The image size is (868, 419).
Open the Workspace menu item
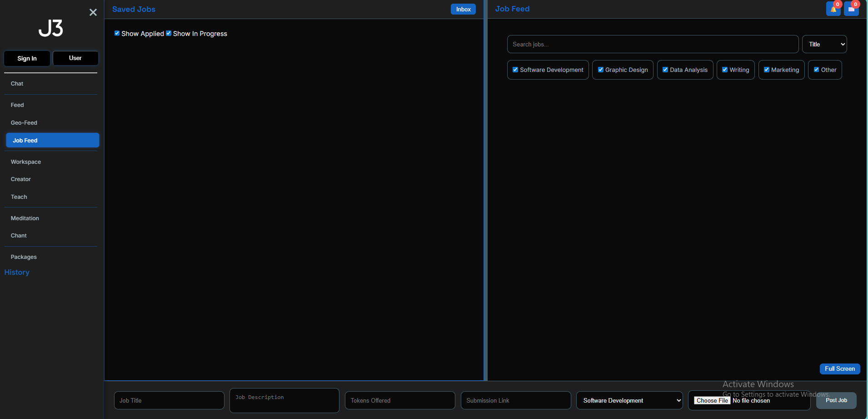coord(26,162)
